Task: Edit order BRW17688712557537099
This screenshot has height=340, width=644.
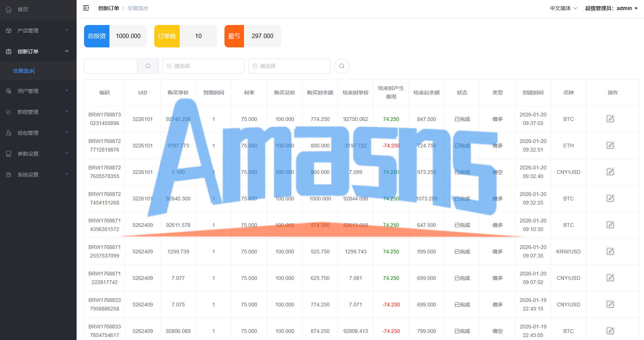Action: coord(610,251)
